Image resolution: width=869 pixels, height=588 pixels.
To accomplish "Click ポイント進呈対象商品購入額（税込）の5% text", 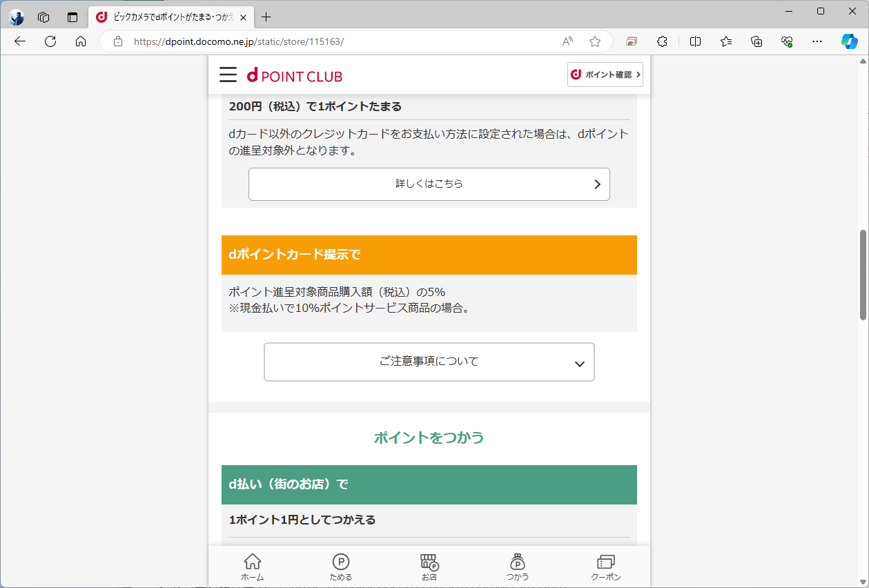I will click(x=337, y=292).
